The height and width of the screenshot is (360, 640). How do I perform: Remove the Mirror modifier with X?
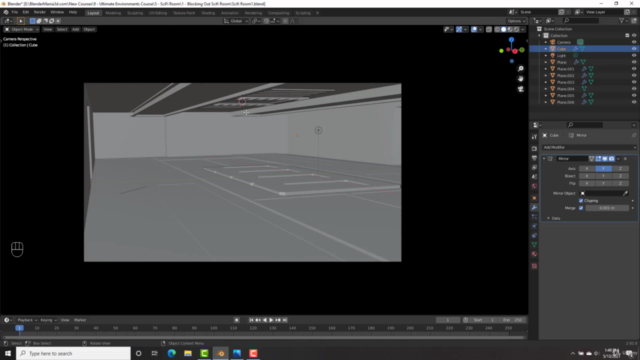[625, 158]
